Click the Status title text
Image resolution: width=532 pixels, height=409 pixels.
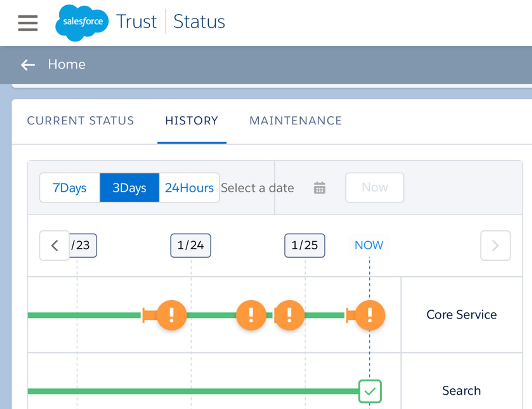tap(199, 22)
